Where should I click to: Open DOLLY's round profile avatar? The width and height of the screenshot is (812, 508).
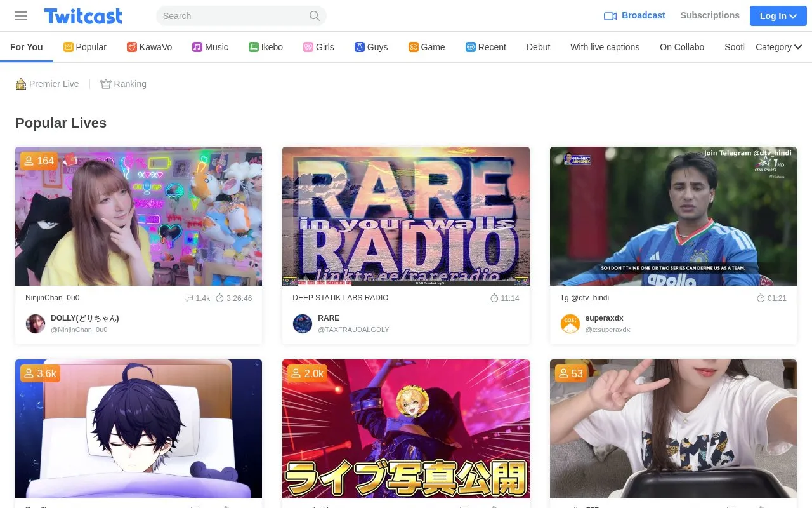pos(36,324)
